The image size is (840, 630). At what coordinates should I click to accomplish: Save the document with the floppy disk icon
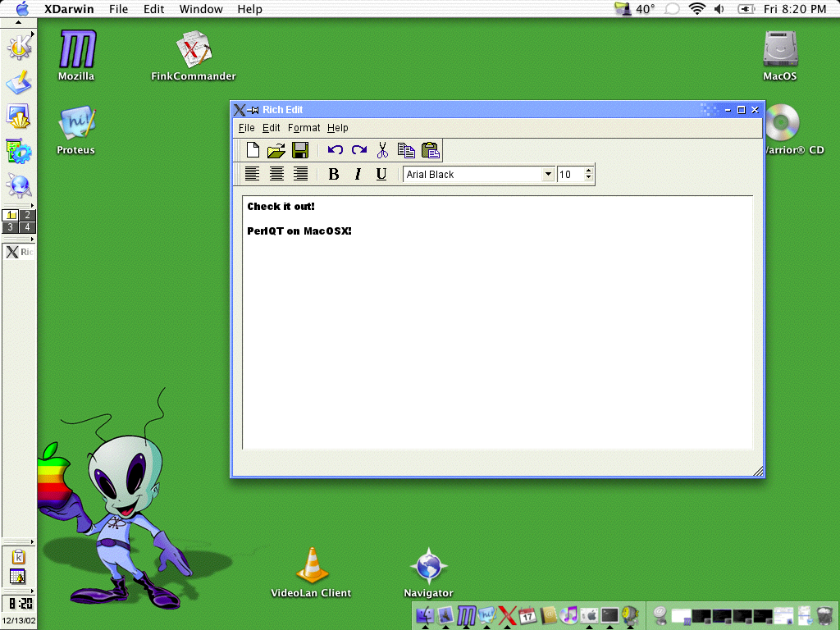[300, 150]
